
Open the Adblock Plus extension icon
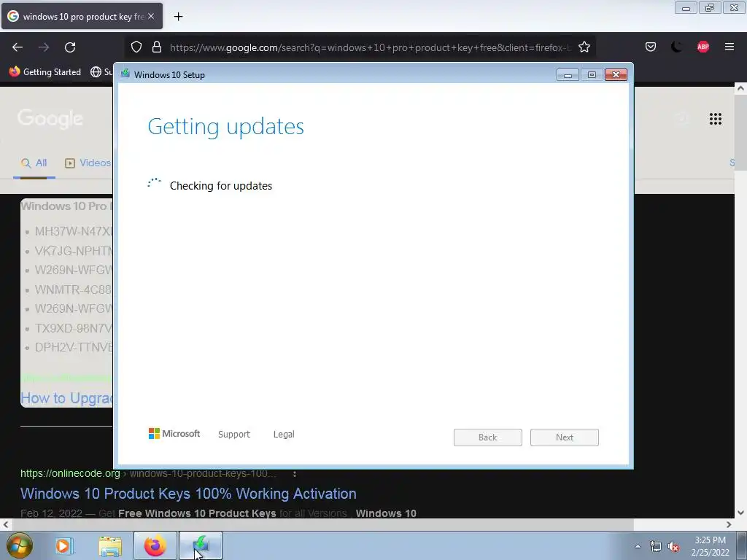coord(703,47)
